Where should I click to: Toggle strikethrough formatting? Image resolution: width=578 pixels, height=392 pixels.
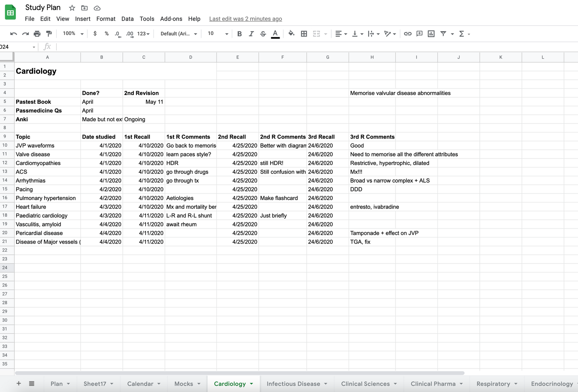[263, 34]
